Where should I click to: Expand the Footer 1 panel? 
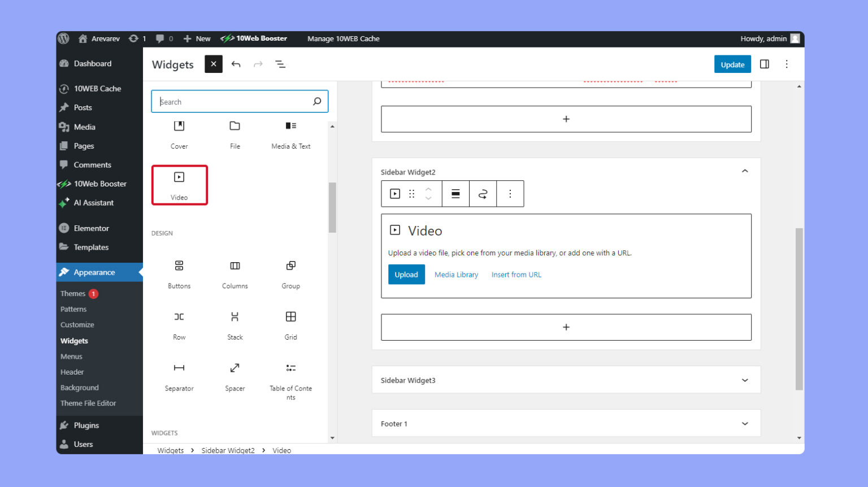(745, 423)
